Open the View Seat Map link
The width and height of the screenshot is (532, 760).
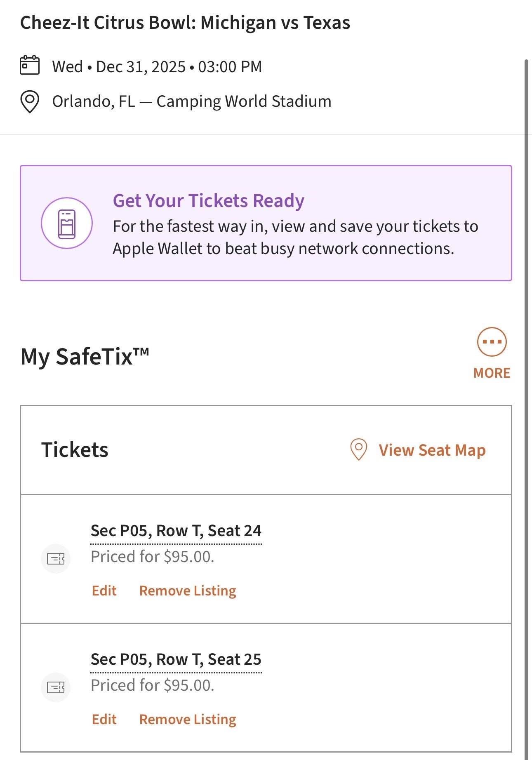pyautogui.click(x=432, y=450)
